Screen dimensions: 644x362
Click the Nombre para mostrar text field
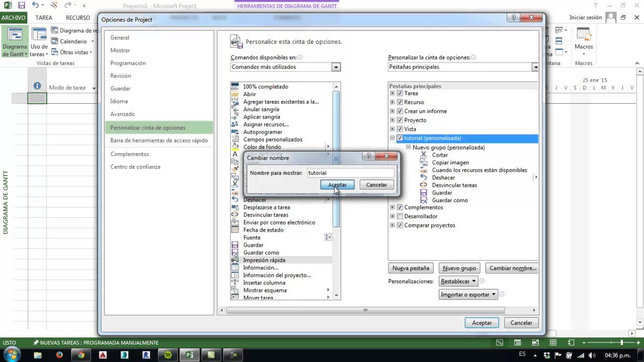[x=350, y=173]
